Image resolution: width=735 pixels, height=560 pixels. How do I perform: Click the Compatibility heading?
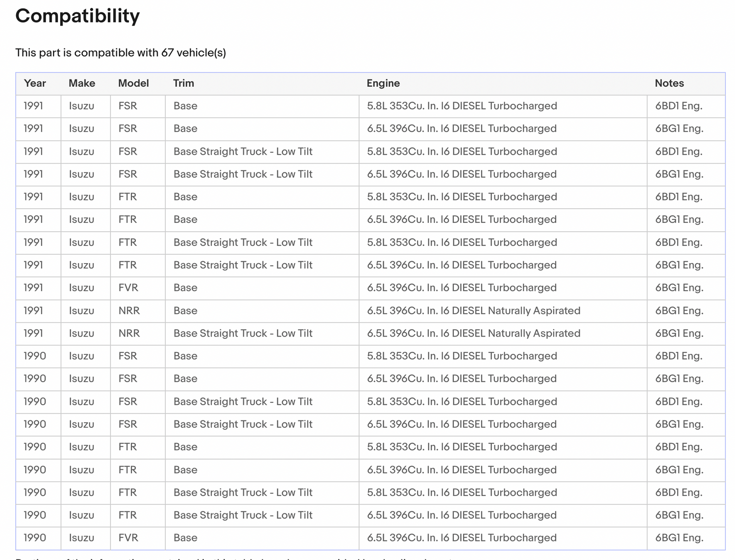coord(77,16)
